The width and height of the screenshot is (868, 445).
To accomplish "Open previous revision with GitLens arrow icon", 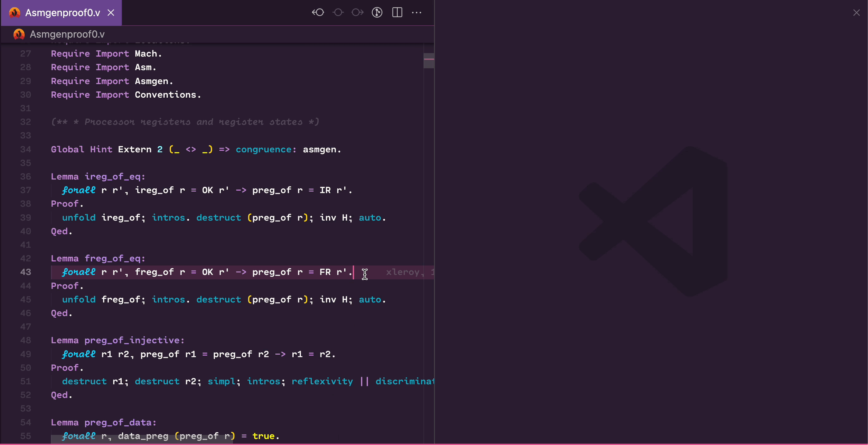I will pyautogui.click(x=318, y=12).
